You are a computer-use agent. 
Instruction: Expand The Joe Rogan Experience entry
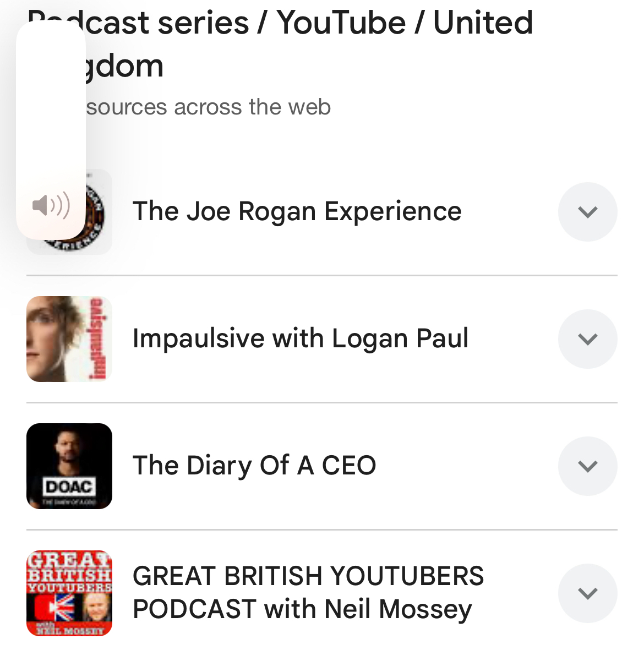click(587, 212)
